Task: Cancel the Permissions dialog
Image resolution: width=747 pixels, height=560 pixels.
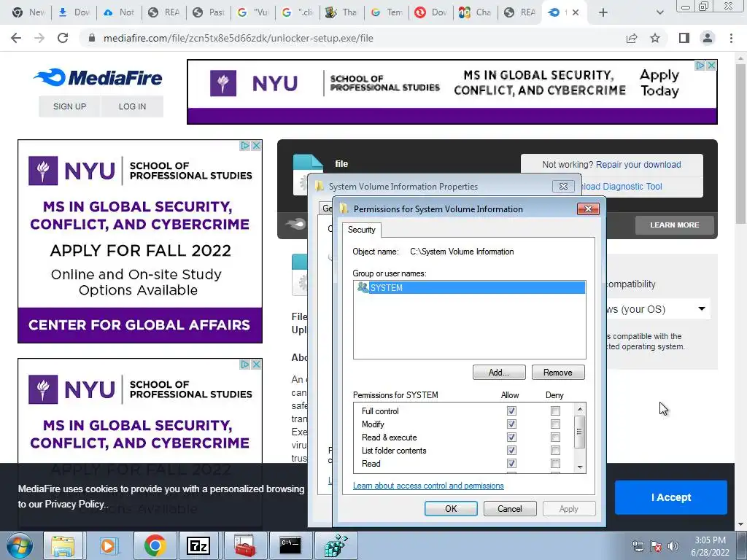Action: click(510, 508)
